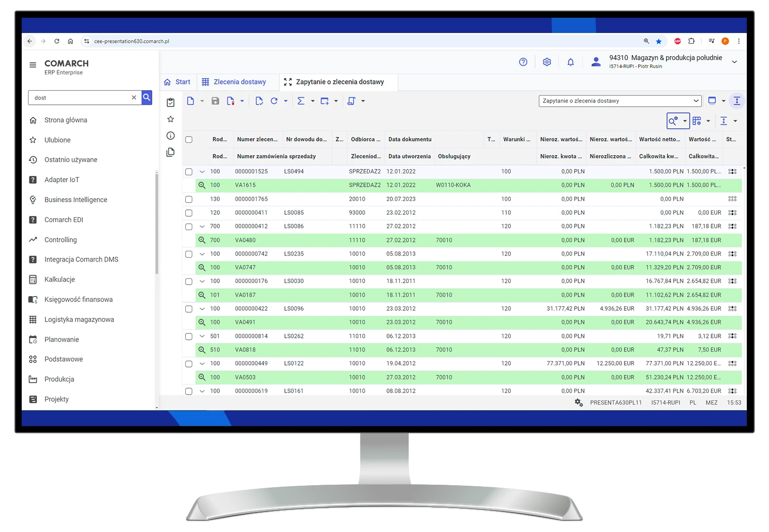Open the notifications bell
The image size is (769, 532).
[570, 62]
